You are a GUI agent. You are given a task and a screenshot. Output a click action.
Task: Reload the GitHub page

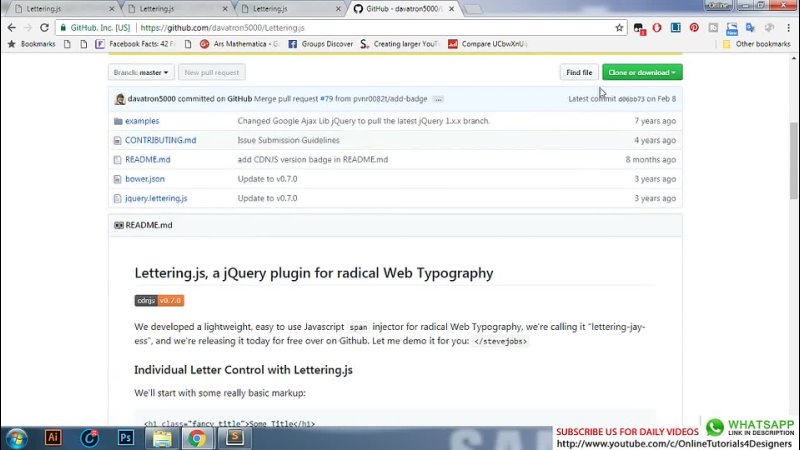pyautogui.click(x=44, y=28)
